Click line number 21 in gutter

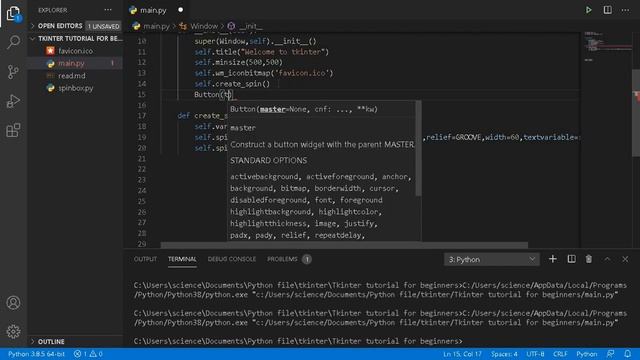coord(142,158)
